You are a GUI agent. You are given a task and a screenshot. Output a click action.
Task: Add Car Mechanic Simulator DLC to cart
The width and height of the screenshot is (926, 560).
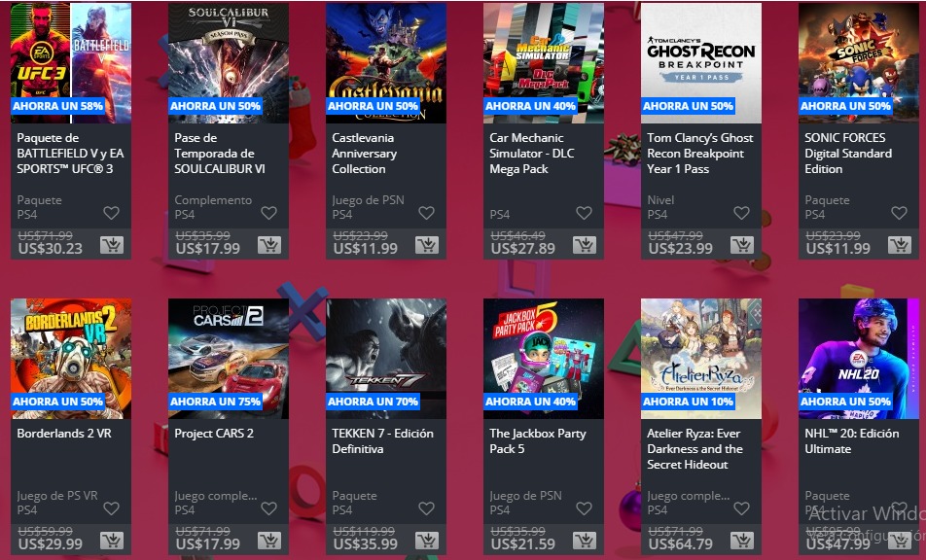[x=585, y=245]
